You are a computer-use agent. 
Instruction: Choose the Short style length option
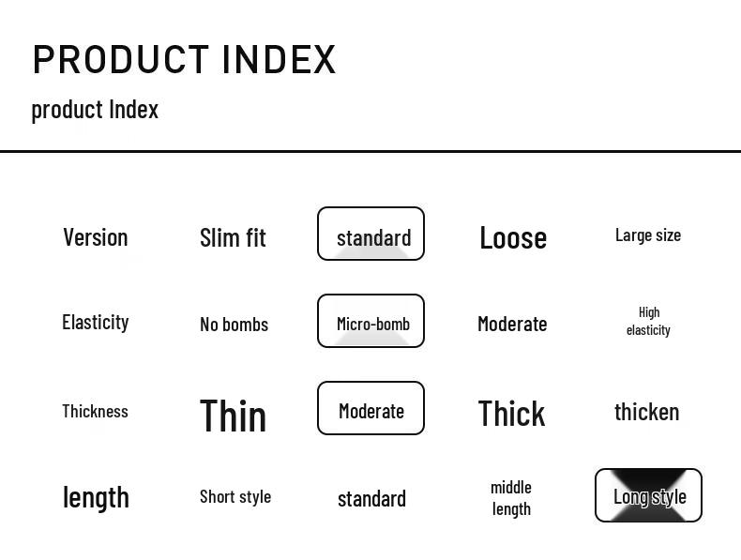(x=234, y=496)
